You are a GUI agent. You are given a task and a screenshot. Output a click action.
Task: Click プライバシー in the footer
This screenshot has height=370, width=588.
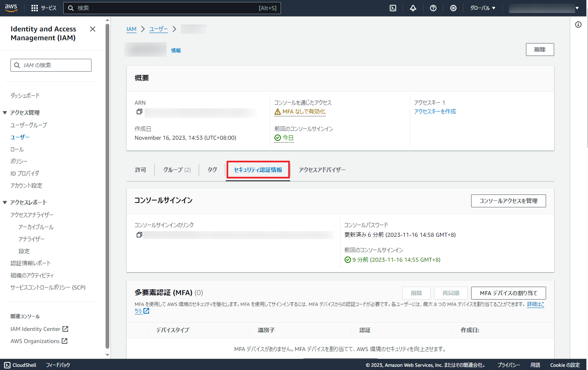point(509,365)
